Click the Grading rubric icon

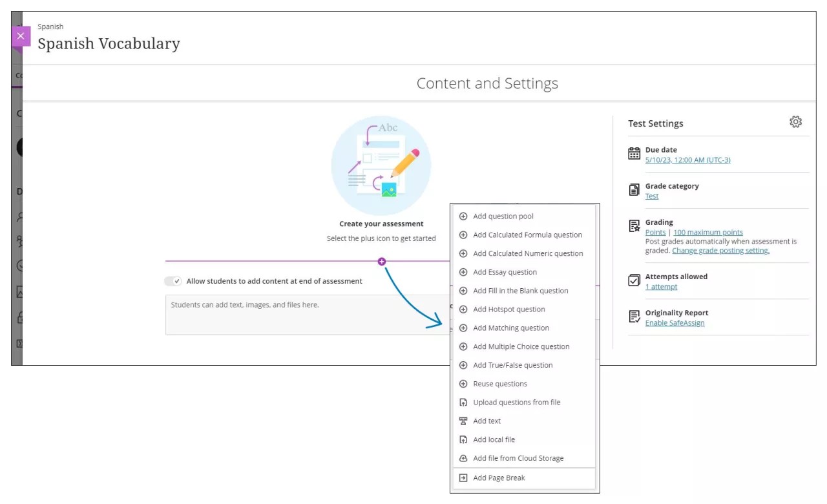pos(634,226)
